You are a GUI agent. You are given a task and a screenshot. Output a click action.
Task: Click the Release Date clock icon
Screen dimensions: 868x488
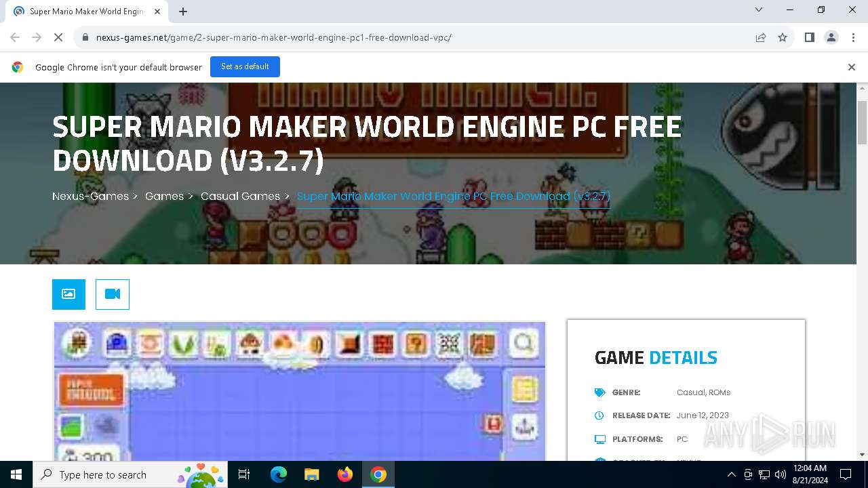point(599,415)
